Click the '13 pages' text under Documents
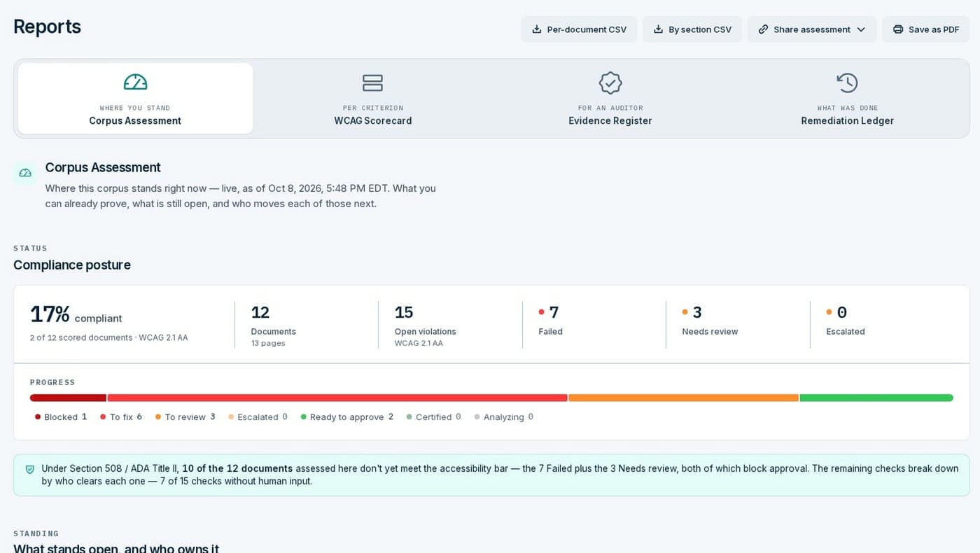Screen dimensions: 980x553 tap(268, 343)
